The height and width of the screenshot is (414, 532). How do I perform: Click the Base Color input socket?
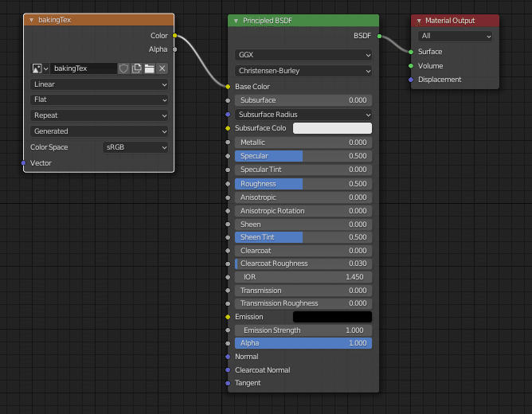tap(228, 87)
